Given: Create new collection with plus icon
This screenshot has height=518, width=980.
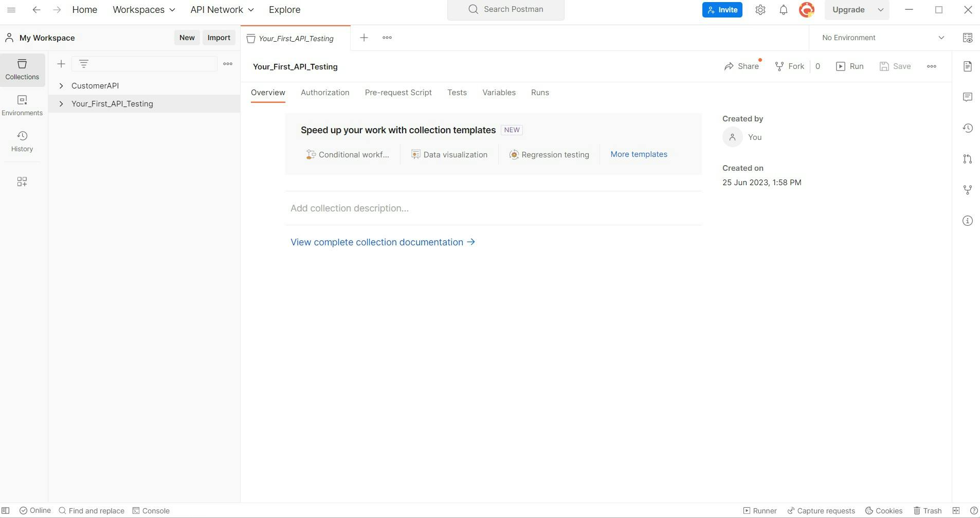Looking at the screenshot, I should (x=61, y=64).
